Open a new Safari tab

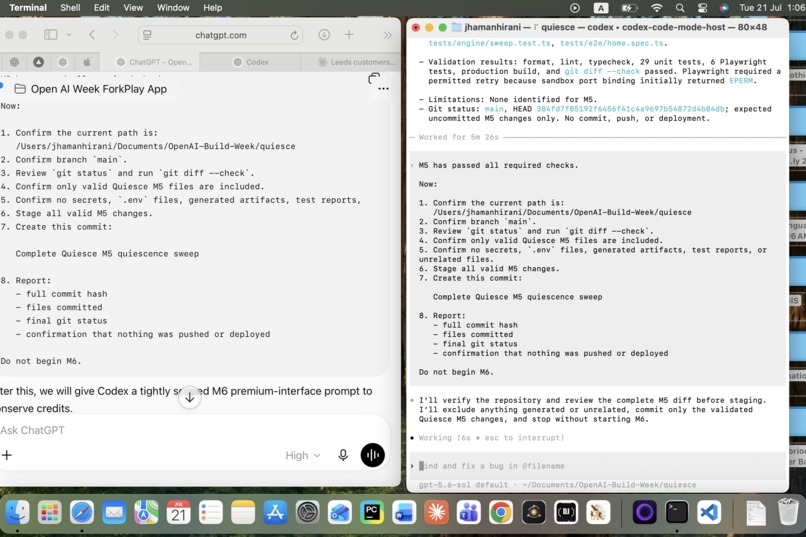(349, 34)
